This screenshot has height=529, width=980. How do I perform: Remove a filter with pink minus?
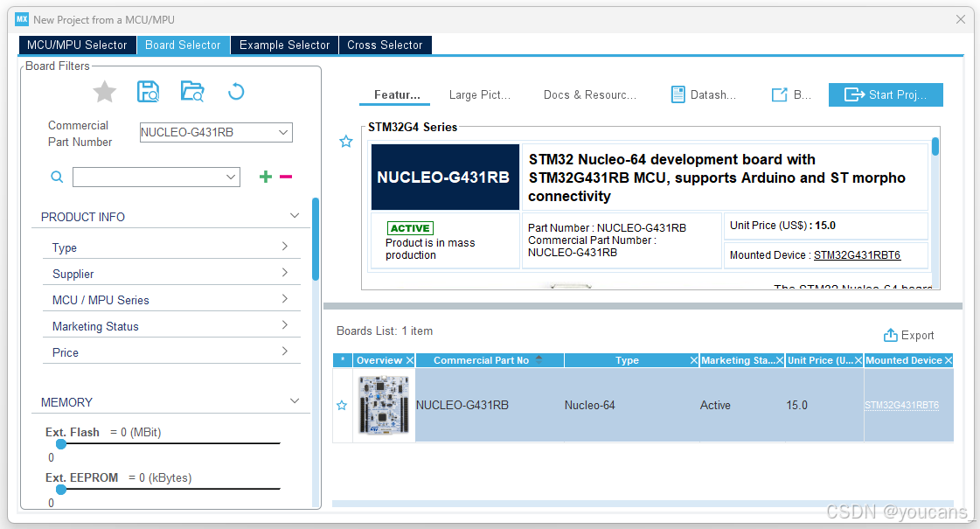(x=286, y=177)
